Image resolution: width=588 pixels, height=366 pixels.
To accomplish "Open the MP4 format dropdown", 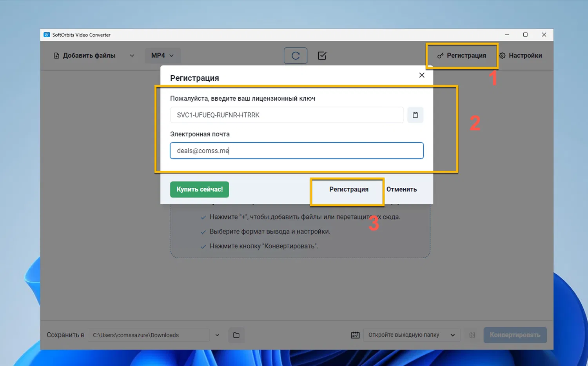I will click(x=162, y=55).
